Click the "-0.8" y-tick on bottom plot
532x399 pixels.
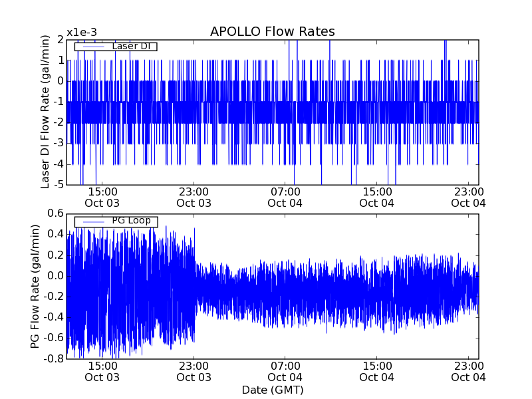(53, 358)
